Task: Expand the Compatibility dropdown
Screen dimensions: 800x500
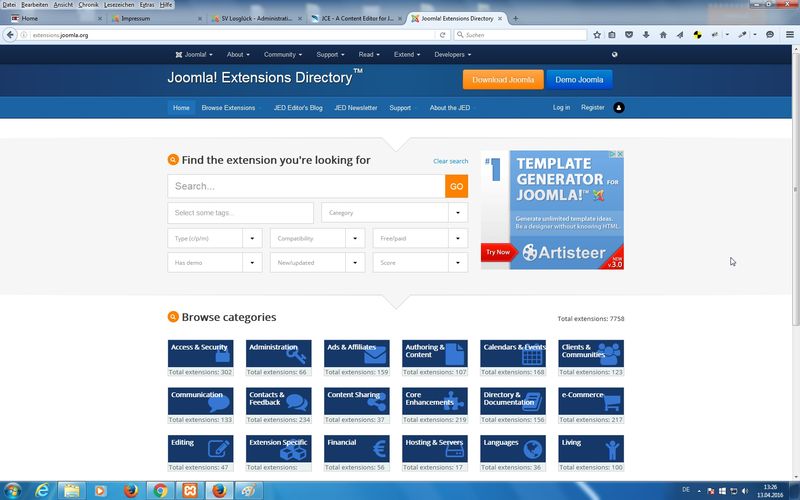Action: 317,238
